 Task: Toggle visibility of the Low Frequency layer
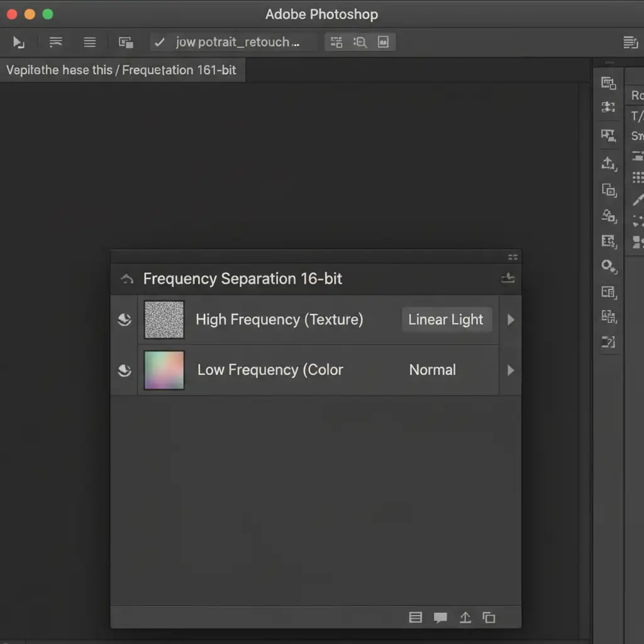point(125,370)
